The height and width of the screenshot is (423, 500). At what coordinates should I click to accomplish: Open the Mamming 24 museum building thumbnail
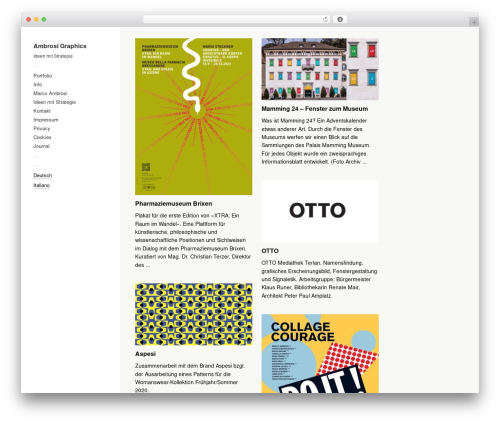point(320,69)
